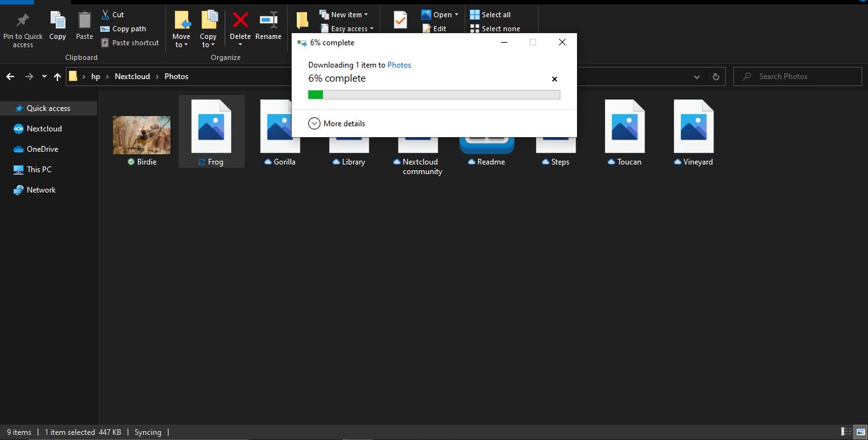Click the Rename icon in Organize group

pyautogui.click(x=268, y=22)
